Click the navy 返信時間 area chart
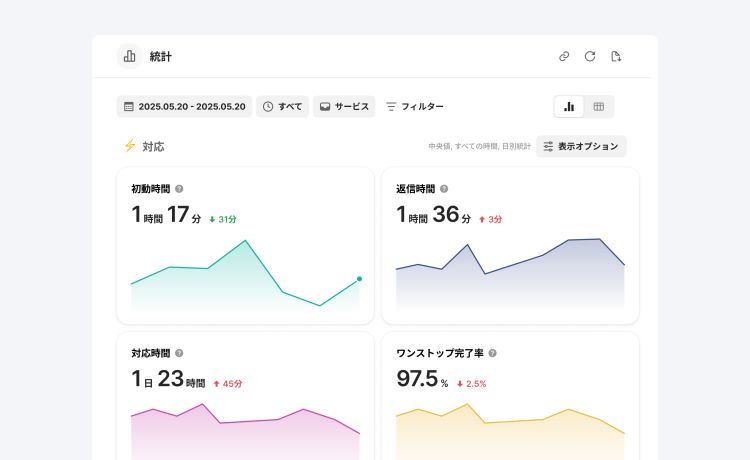This screenshot has width=750, height=460. click(x=510, y=275)
